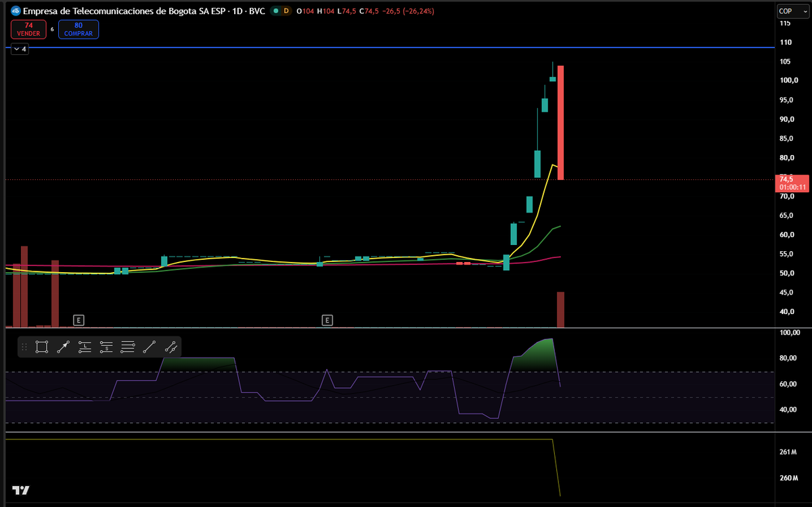This screenshot has height=507, width=812.
Task: Click the ETB company logo icon
Action: [16, 11]
